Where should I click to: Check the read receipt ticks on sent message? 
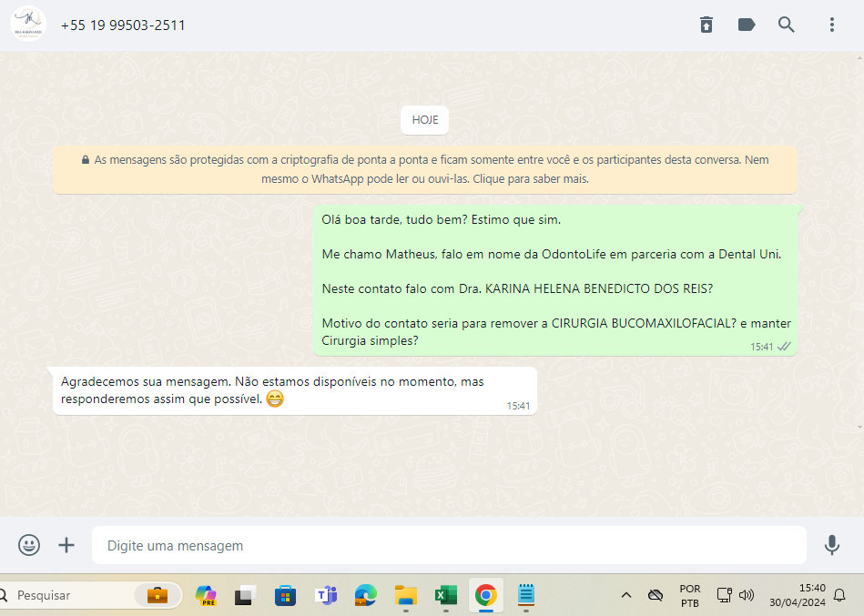[x=784, y=347]
